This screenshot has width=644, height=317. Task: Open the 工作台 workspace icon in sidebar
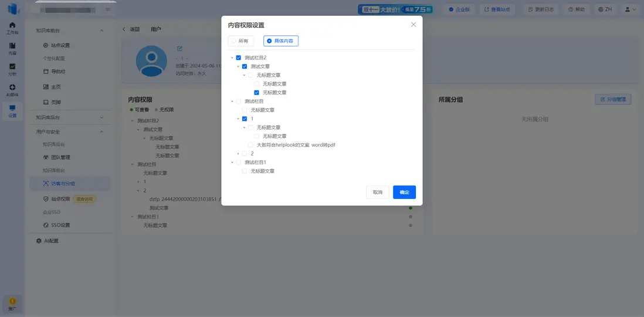[12, 28]
